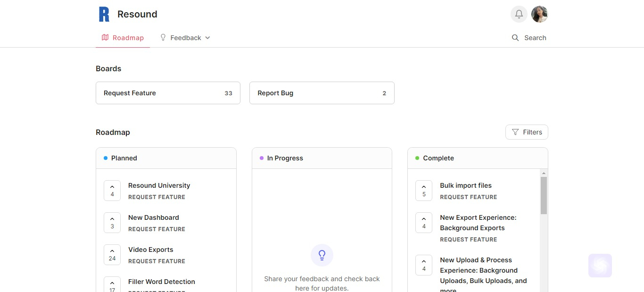The image size is (644, 292).
Task: Expand the Feedback dropdown menu
Action: pos(185,38)
